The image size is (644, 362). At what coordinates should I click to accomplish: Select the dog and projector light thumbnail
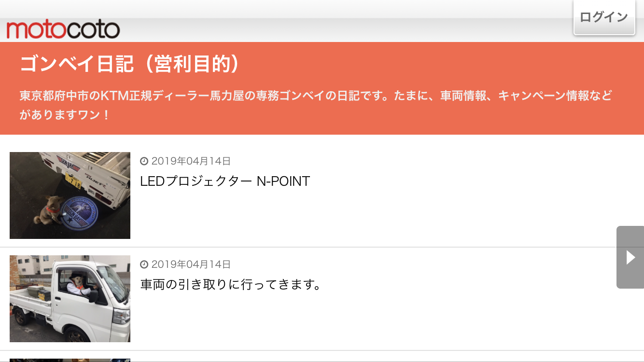coord(70,195)
